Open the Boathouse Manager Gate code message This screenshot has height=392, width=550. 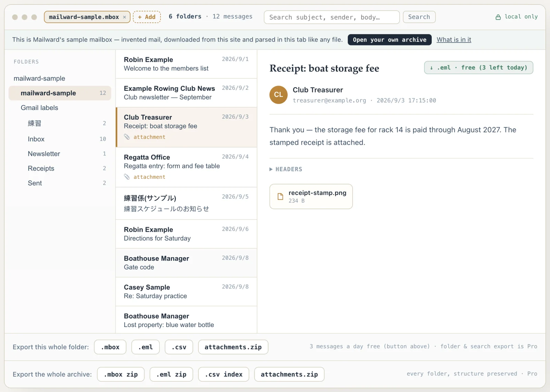[186, 263]
